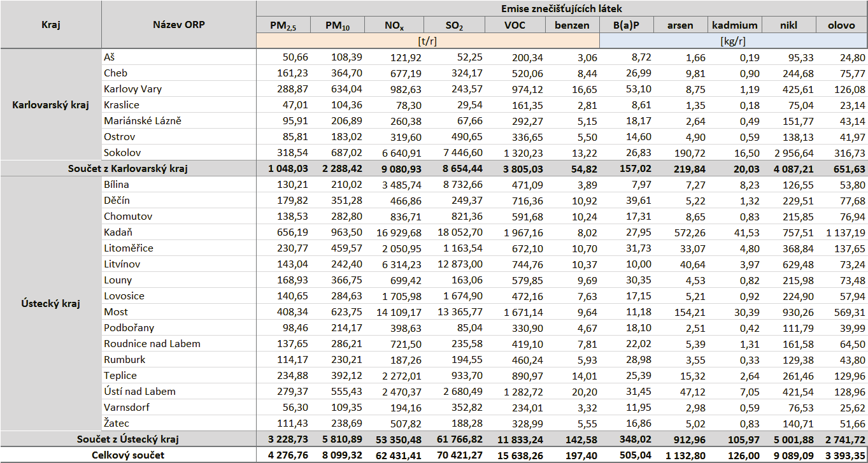
Task: Click the 'Ostrov' row name
Action: tap(119, 137)
